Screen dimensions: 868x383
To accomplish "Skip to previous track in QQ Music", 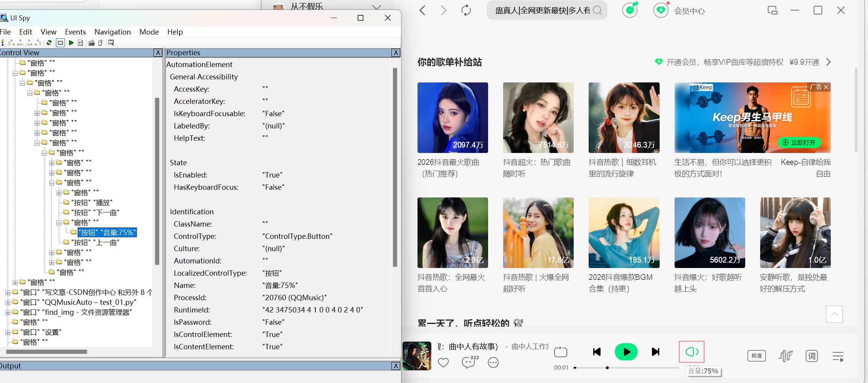I will pyautogui.click(x=597, y=352).
